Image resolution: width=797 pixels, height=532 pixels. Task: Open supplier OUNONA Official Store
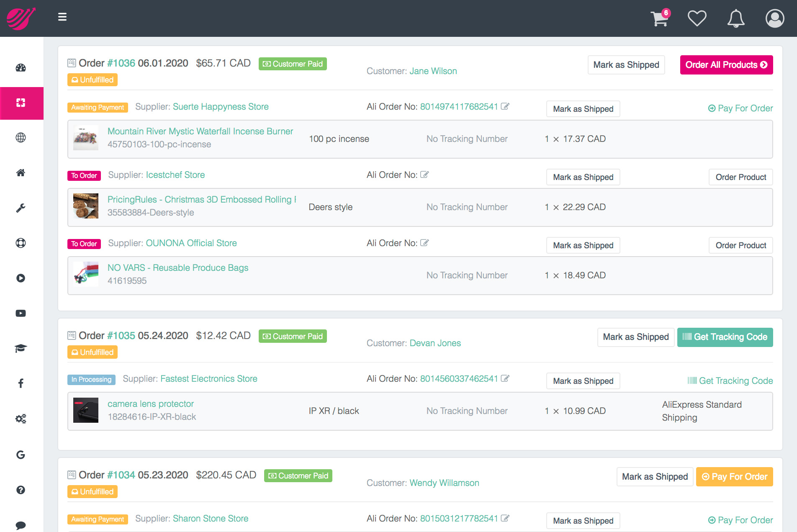(x=191, y=243)
